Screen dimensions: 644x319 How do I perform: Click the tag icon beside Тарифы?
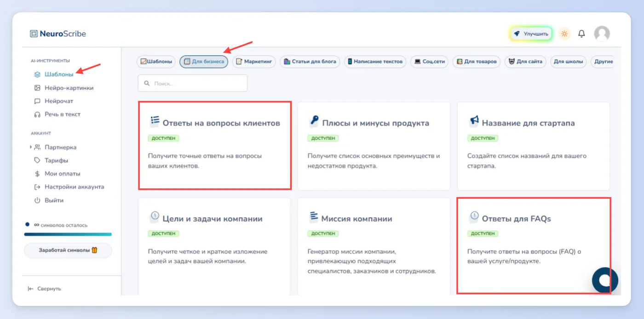coord(38,161)
